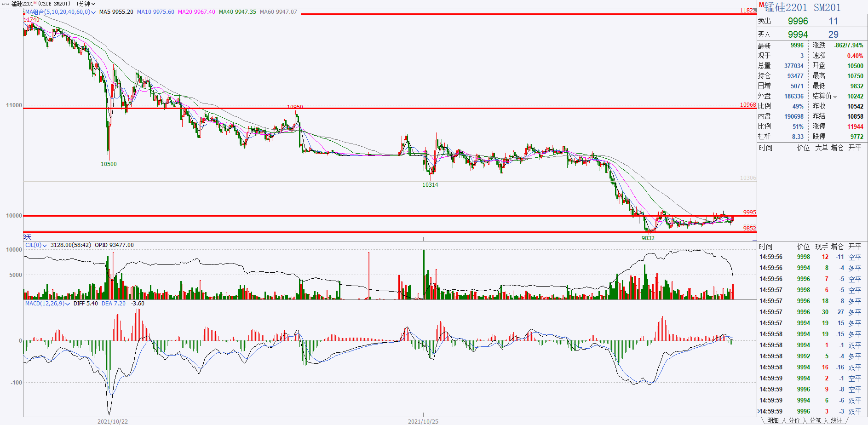Click the 2021/10/22 date axis label
This screenshot has height=425, width=868.
tap(113, 421)
